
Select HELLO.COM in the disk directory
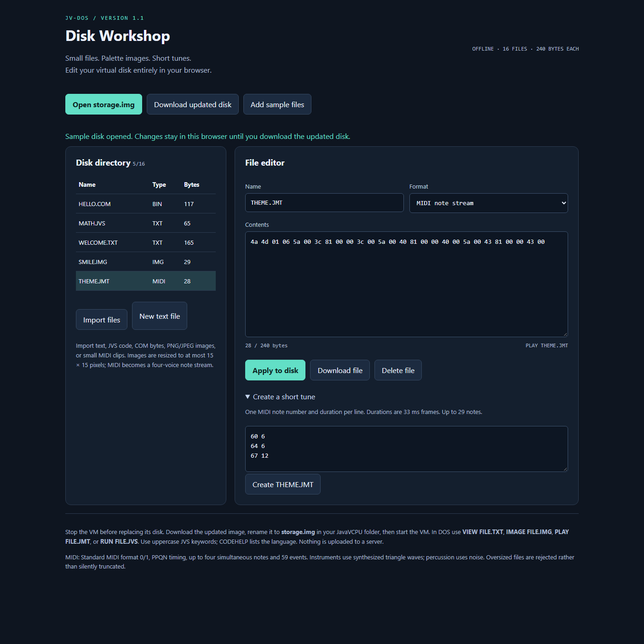coord(146,204)
